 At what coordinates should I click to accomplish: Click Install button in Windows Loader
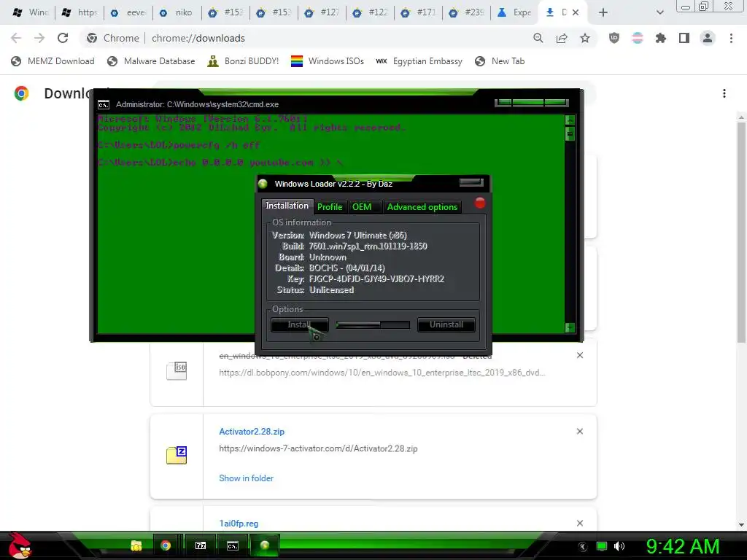coord(300,324)
